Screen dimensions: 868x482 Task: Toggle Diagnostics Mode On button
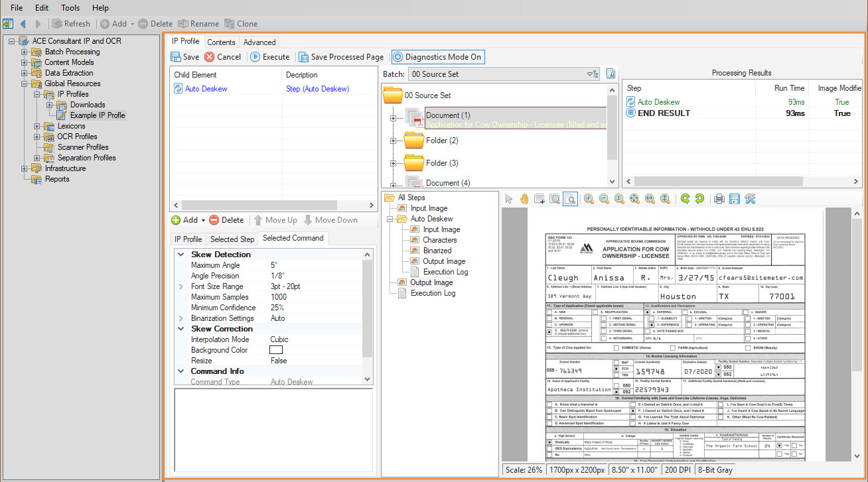click(437, 57)
